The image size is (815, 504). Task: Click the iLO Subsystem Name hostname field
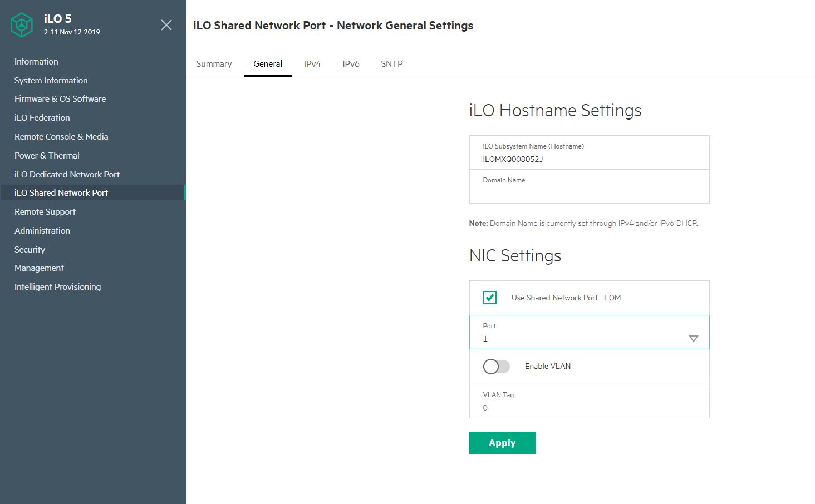589,159
